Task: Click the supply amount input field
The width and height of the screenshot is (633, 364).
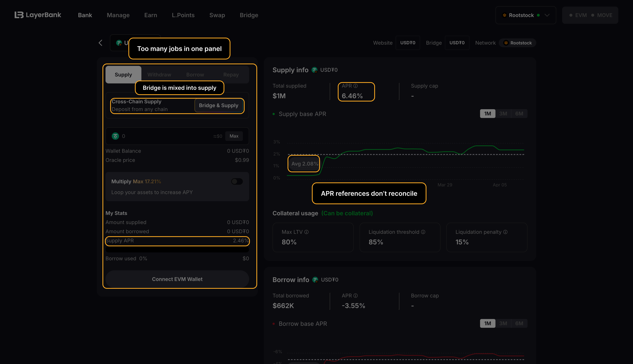Action: pos(165,136)
